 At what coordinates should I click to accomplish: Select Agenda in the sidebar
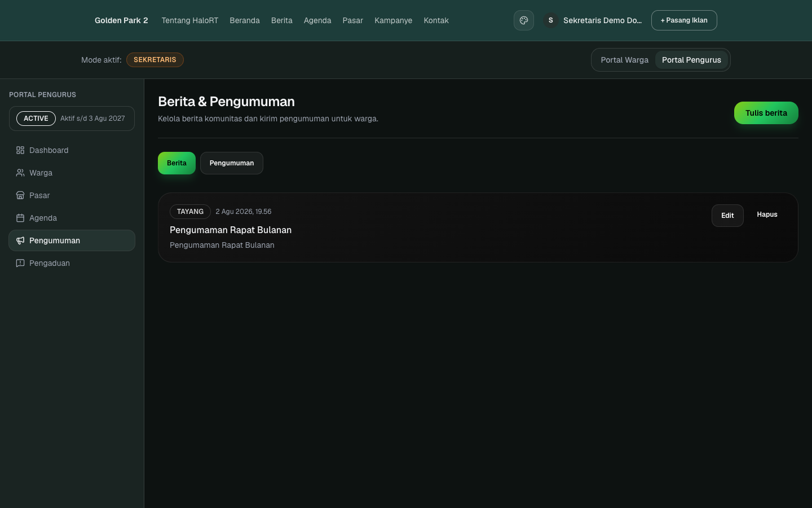pyautogui.click(x=72, y=218)
